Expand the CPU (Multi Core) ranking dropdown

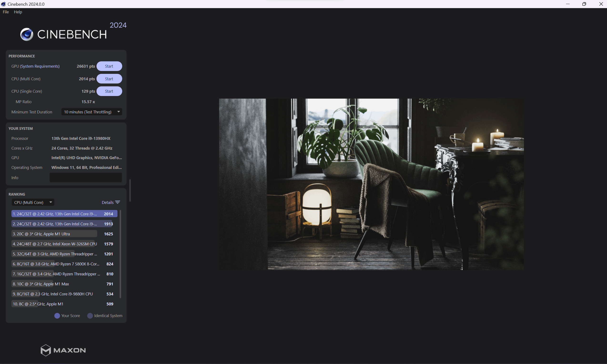point(33,202)
